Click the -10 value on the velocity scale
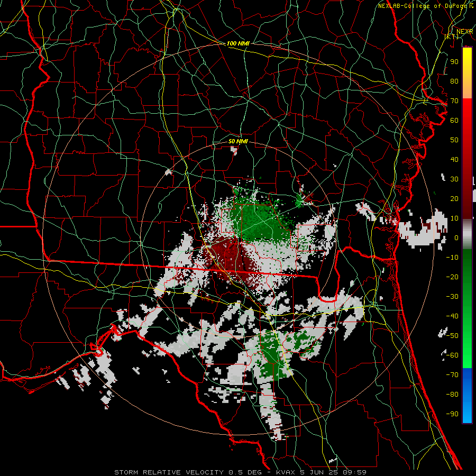 pyautogui.click(x=452, y=258)
